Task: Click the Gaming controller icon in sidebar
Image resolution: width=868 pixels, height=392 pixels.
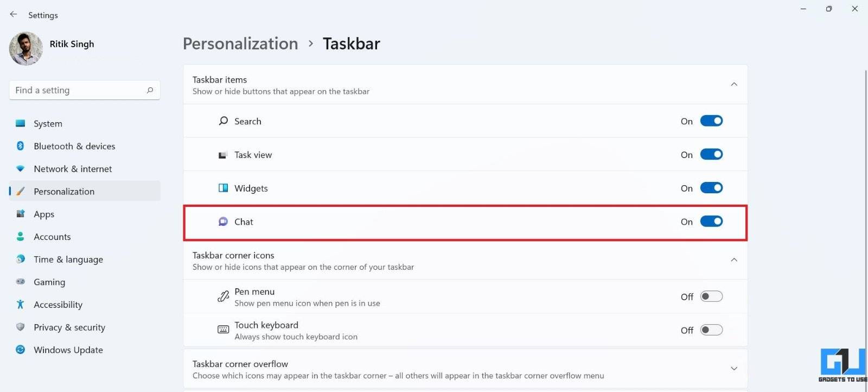Action: 21,282
